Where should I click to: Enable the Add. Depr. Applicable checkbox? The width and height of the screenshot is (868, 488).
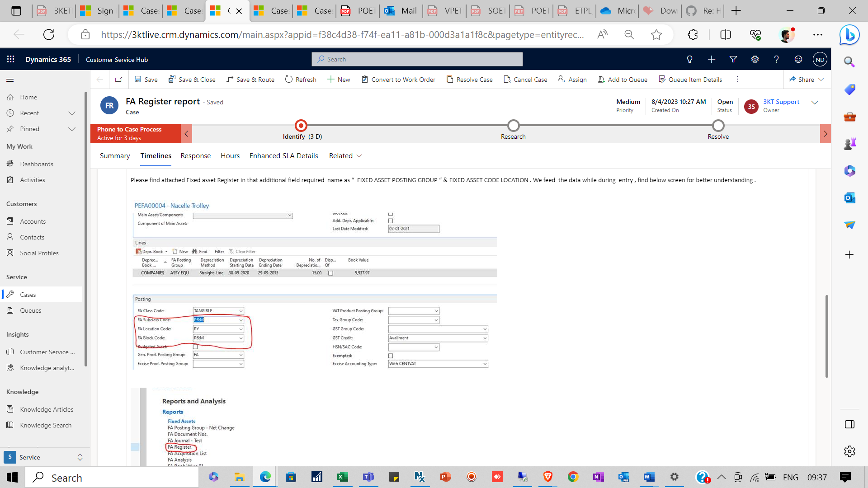tap(391, 221)
